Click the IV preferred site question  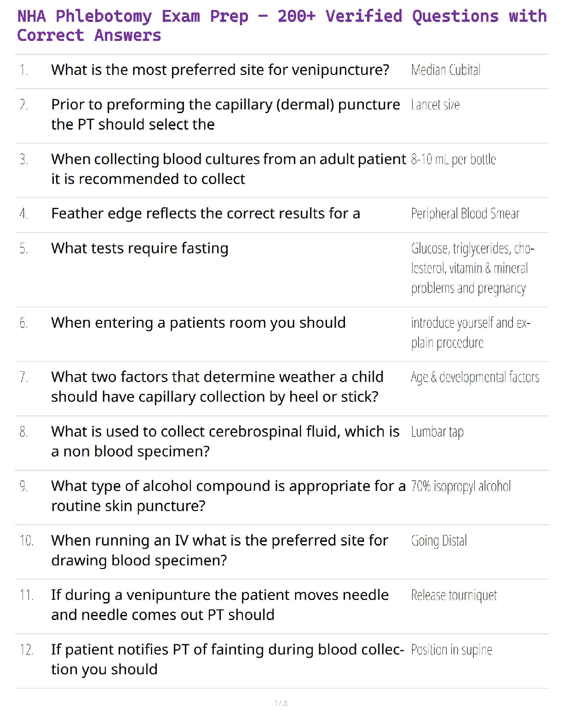click(x=219, y=550)
